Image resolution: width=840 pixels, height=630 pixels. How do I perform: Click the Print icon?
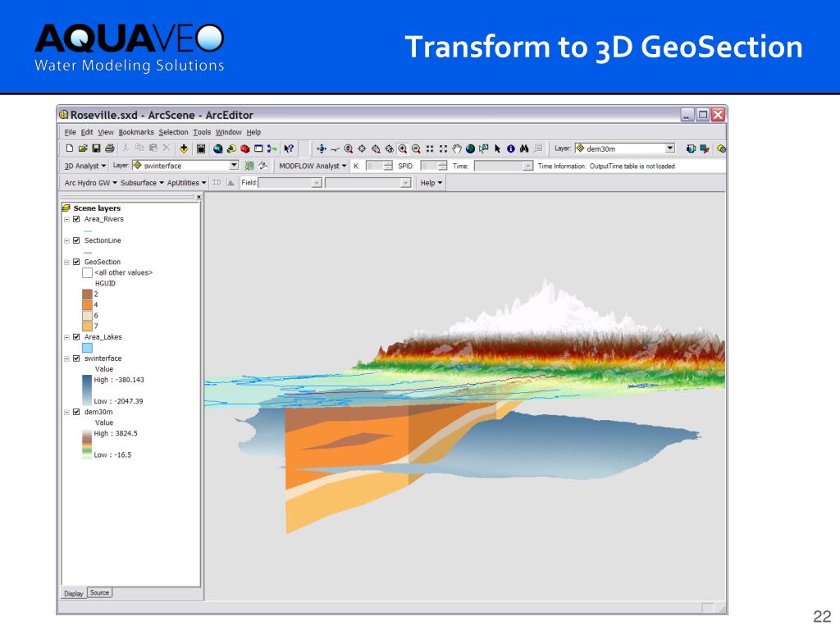coord(110,148)
